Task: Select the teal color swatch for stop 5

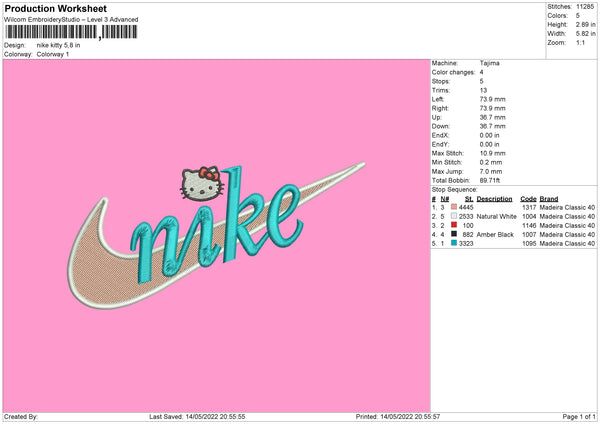Action: 454,243
